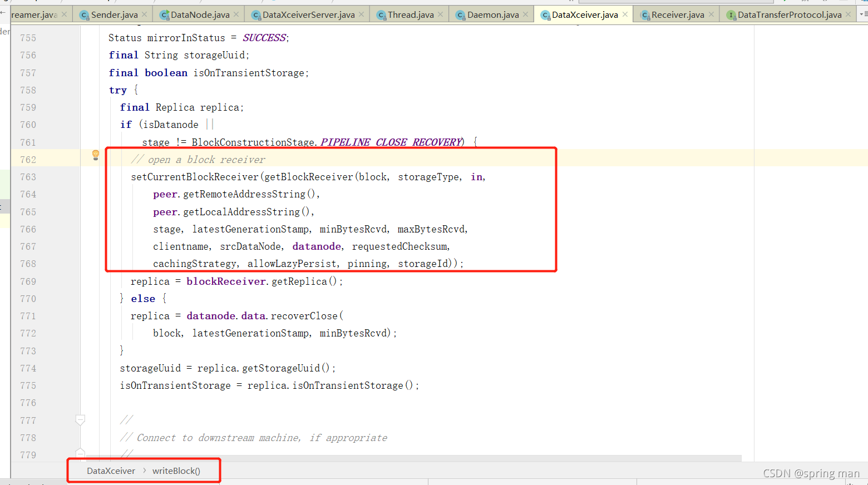Click isOnTransientStorage on line 757
868x485 pixels.
pyautogui.click(x=249, y=73)
